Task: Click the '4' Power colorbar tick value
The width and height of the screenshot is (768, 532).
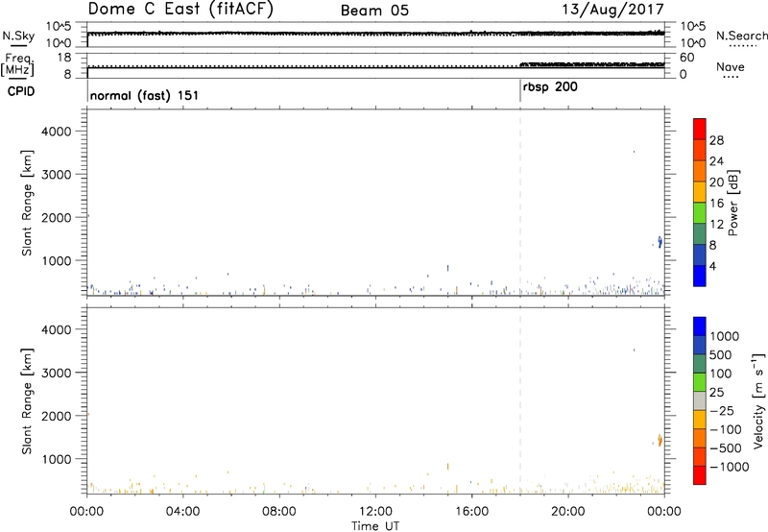Action: (x=712, y=266)
